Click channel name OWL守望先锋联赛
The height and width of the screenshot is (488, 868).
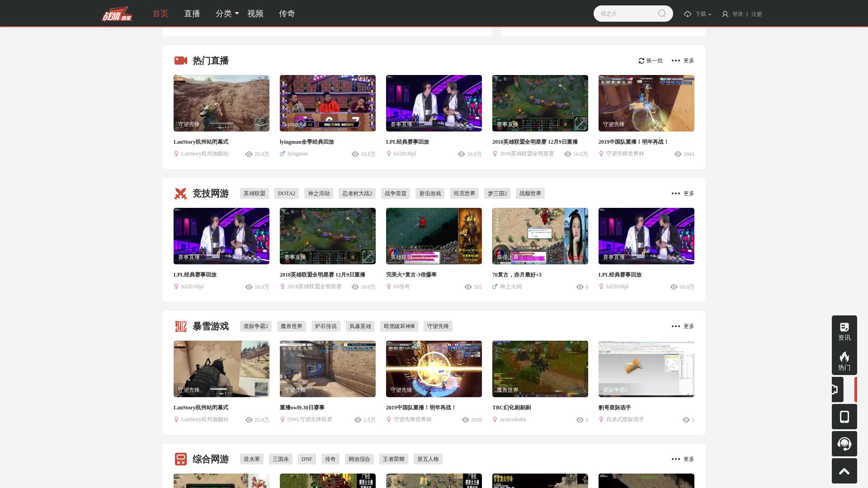(x=310, y=419)
